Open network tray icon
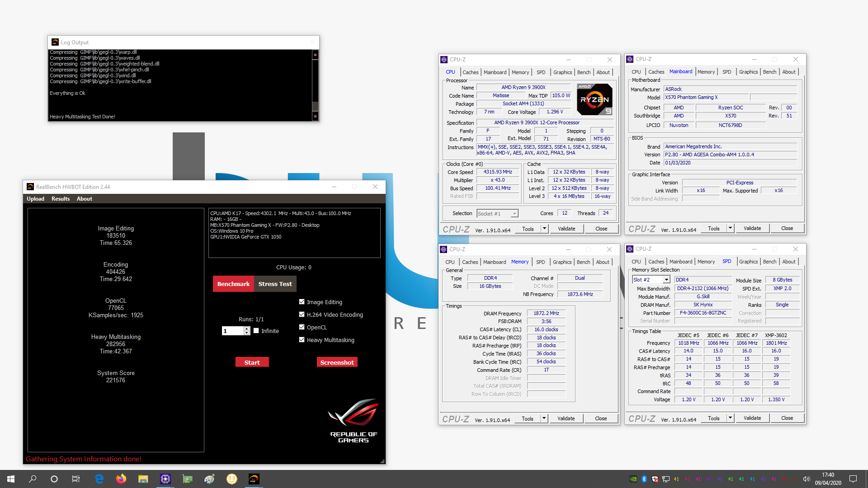868x488 pixels. pos(665,479)
